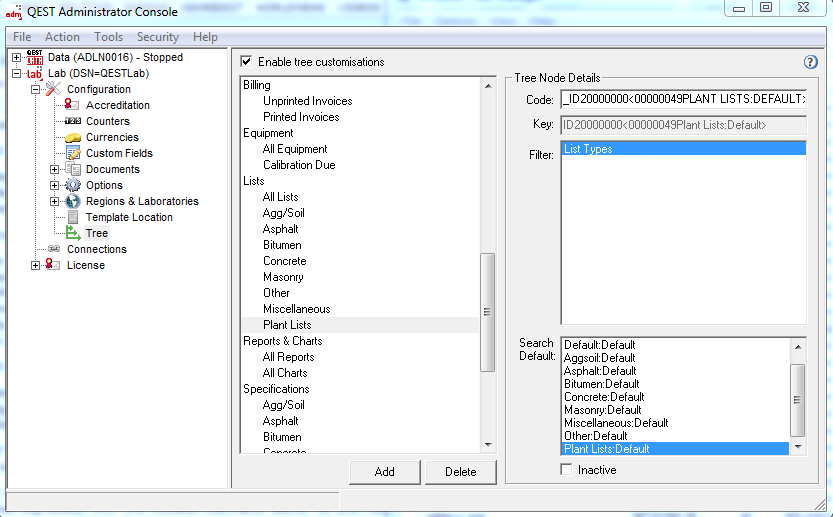The width and height of the screenshot is (833, 517).
Task: Click the Template Location icon
Action: click(x=72, y=217)
